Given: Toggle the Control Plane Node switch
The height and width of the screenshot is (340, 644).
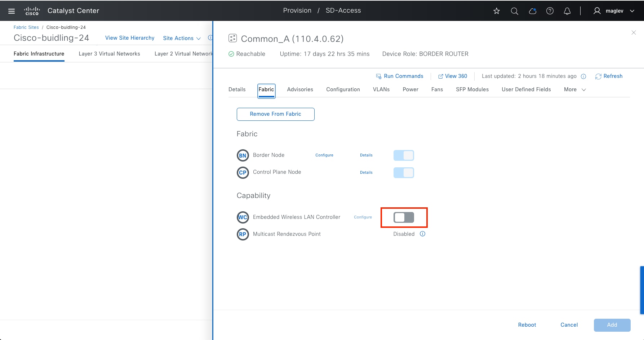Looking at the screenshot, I should [404, 173].
